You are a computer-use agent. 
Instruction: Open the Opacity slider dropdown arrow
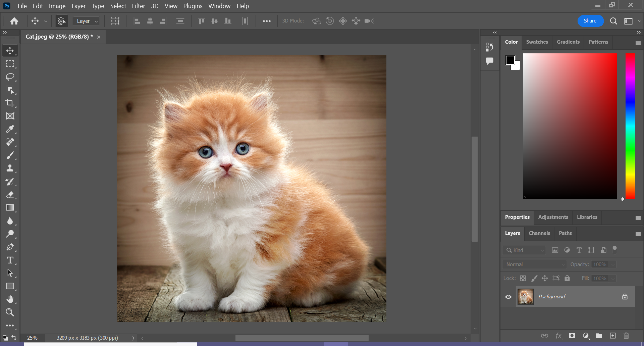click(613, 264)
